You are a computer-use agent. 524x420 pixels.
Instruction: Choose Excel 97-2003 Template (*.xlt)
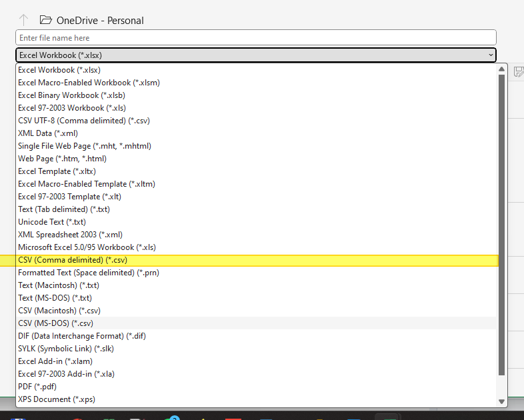[257, 197]
